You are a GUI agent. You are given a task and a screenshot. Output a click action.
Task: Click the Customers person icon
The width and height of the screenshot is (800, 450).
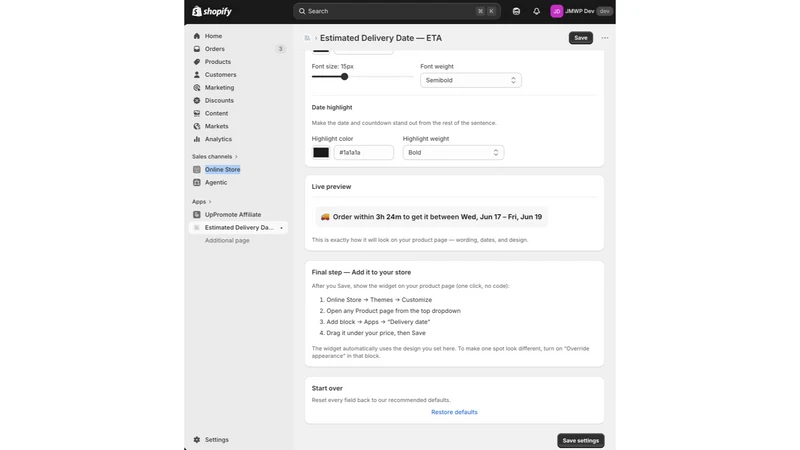(x=197, y=74)
